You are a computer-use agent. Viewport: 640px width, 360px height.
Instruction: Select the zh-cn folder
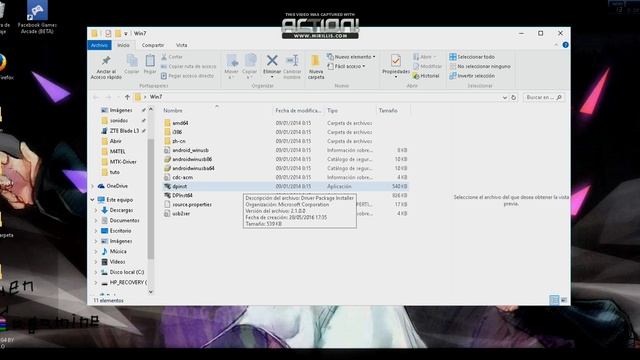coord(178,141)
